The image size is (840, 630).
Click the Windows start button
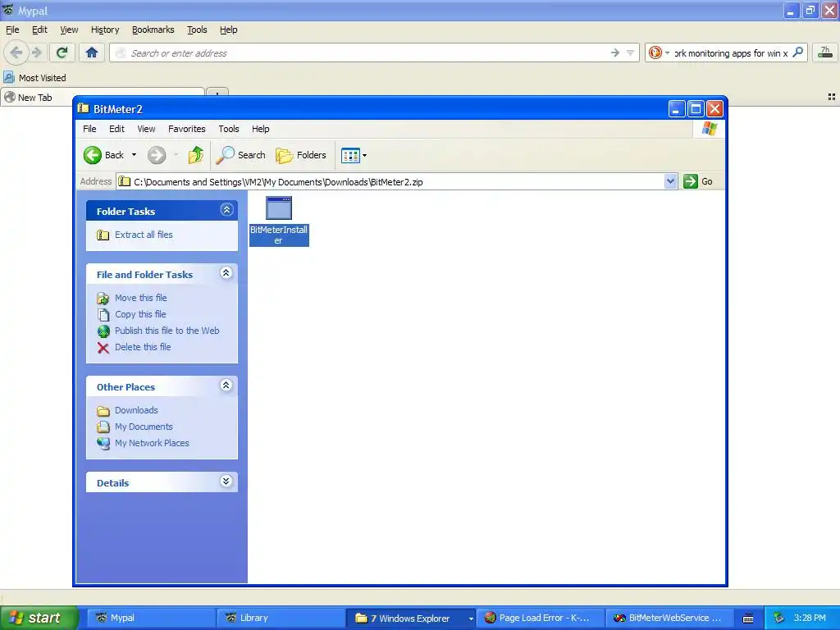[x=39, y=618]
